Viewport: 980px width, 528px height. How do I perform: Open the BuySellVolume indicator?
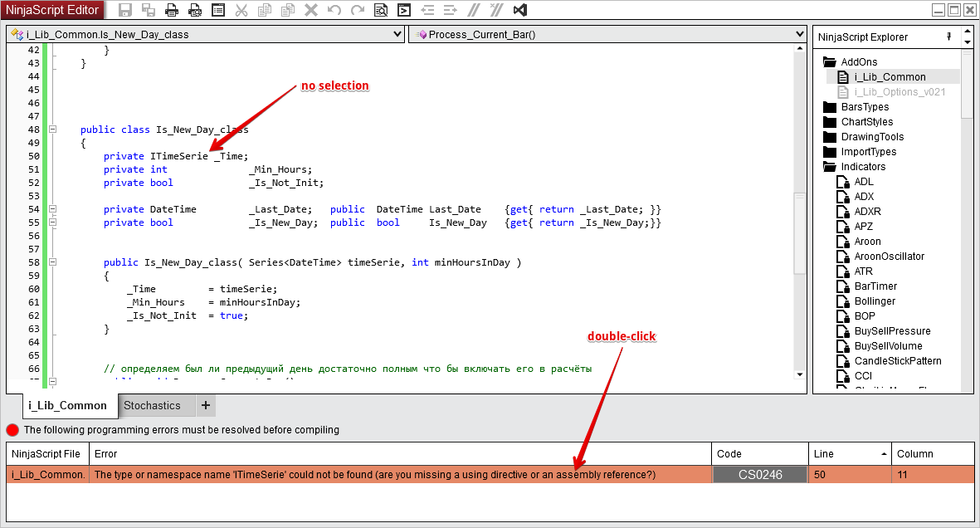click(x=888, y=346)
